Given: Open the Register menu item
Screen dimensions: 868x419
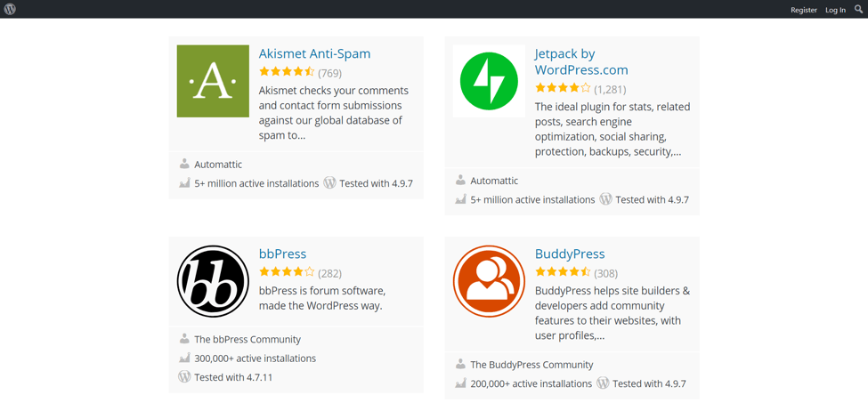Looking at the screenshot, I should pyautogui.click(x=803, y=10).
